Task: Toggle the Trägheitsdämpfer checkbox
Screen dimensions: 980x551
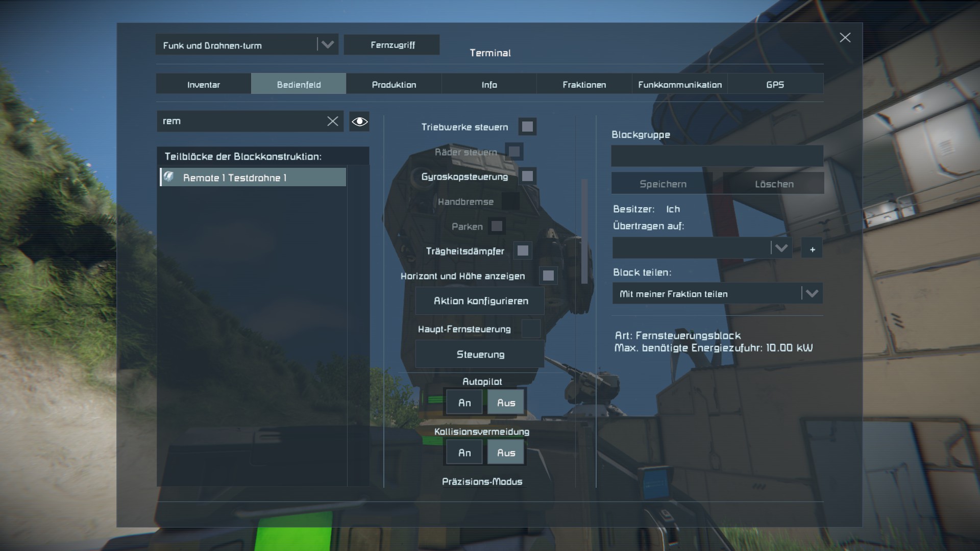Action: pos(523,251)
